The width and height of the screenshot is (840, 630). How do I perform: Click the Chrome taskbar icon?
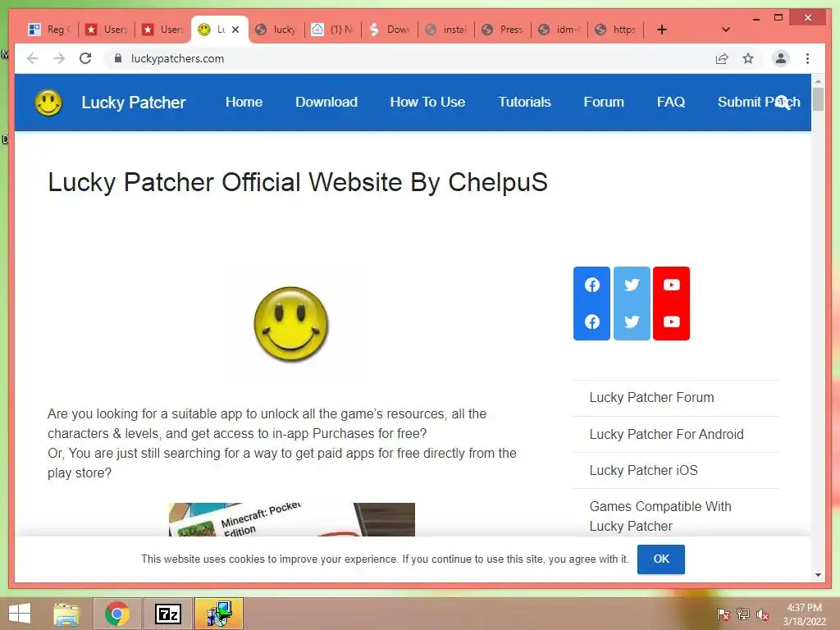click(x=117, y=614)
